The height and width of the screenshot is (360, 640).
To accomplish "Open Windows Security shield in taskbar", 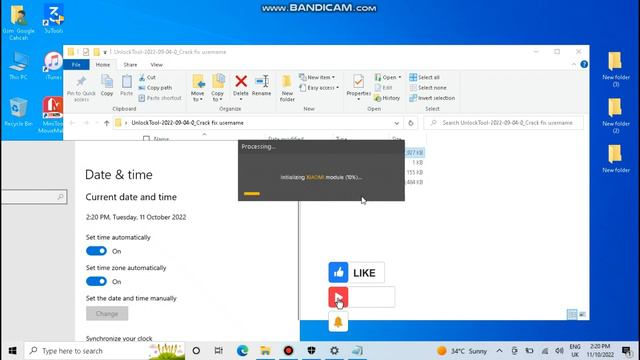I will 311,351.
